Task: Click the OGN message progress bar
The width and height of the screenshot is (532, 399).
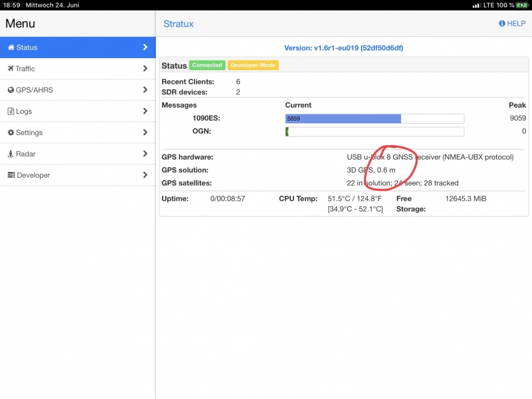Action: (x=374, y=131)
